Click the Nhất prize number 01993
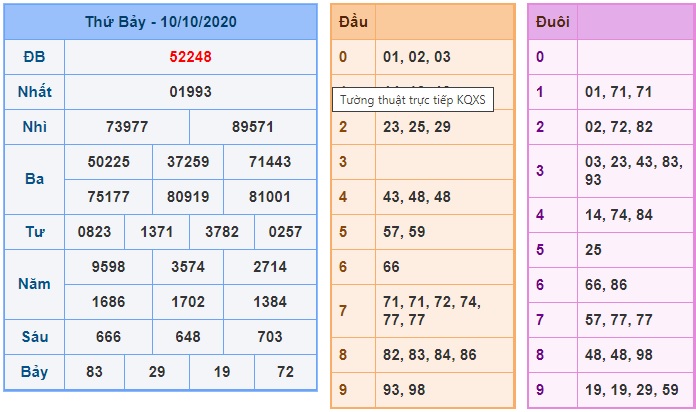Viewport: 696px width, 412px height. [190, 92]
